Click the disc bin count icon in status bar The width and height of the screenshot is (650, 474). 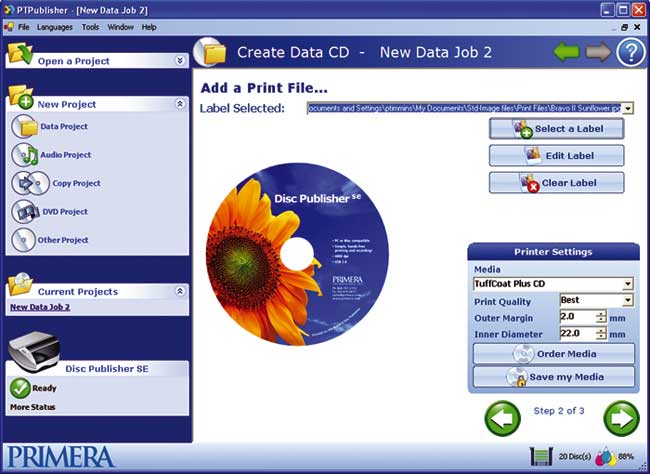pyautogui.click(x=541, y=456)
